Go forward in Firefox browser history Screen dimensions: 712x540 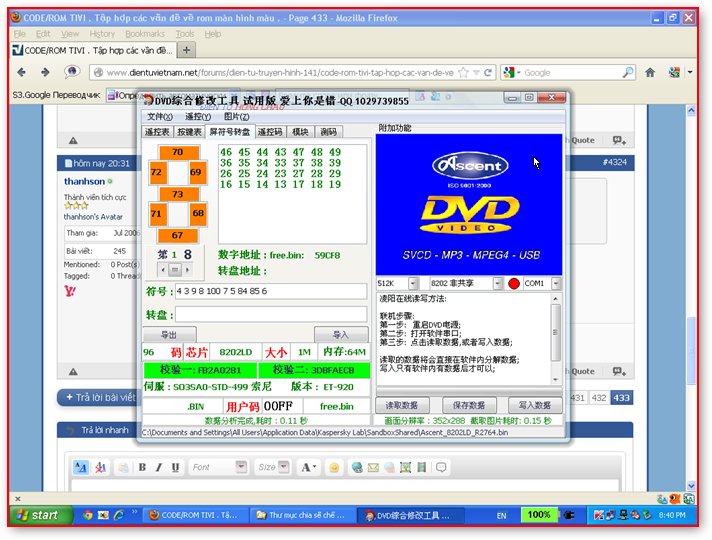point(45,72)
